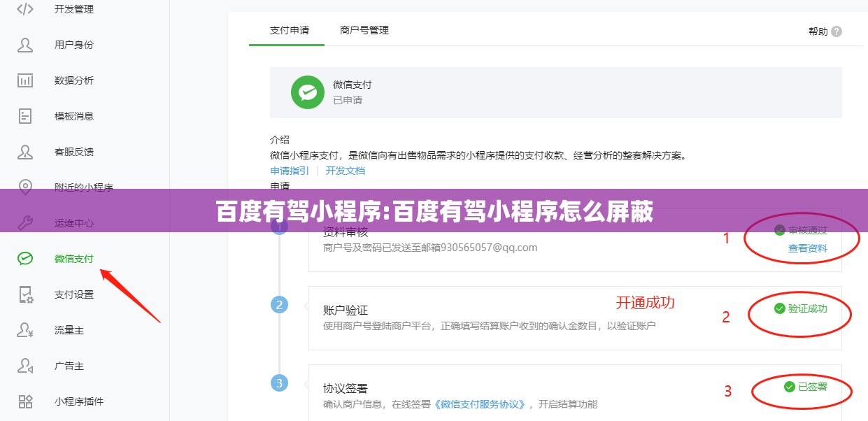Click the 账户验证 step title

[x=346, y=310]
